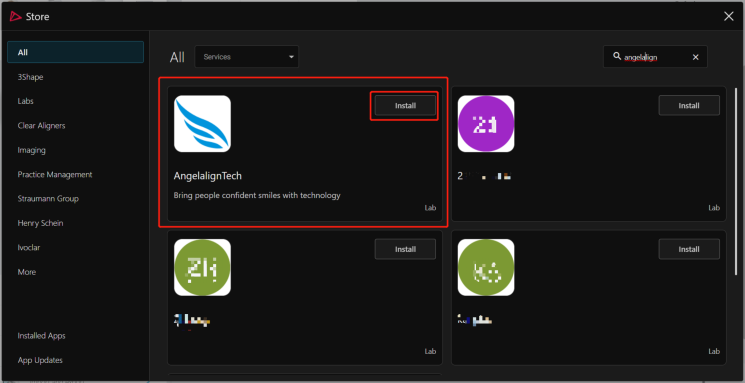Show More categories
Screen dimensions: 745x383
point(27,272)
